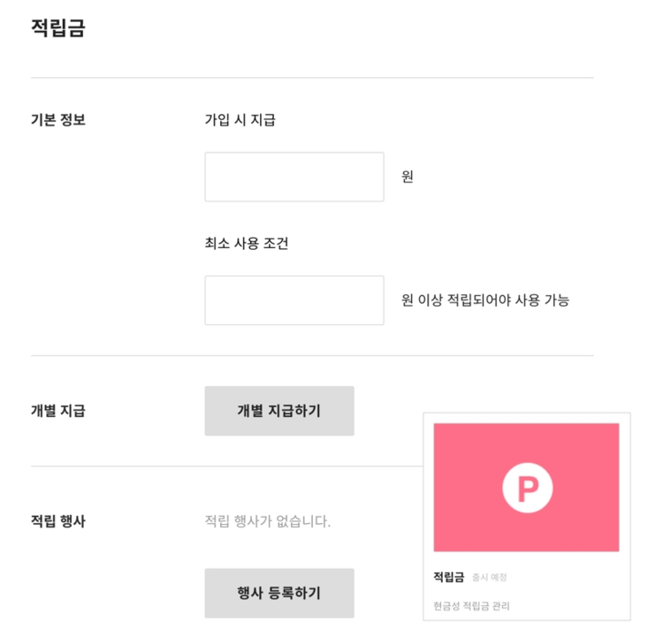Click the 출시 예정 badge
The image size is (663, 644).
pos(490,578)
